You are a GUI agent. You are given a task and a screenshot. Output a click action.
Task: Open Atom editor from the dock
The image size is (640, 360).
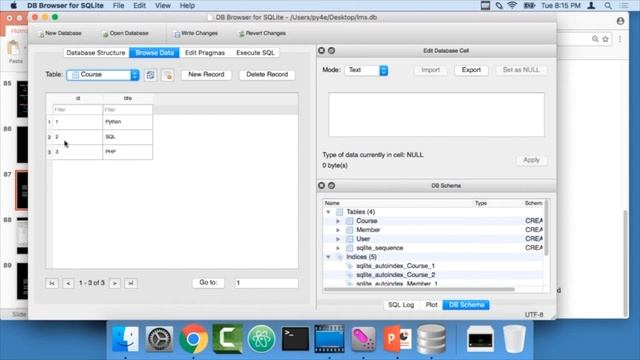pyautogui.click(x=261, y=339)
